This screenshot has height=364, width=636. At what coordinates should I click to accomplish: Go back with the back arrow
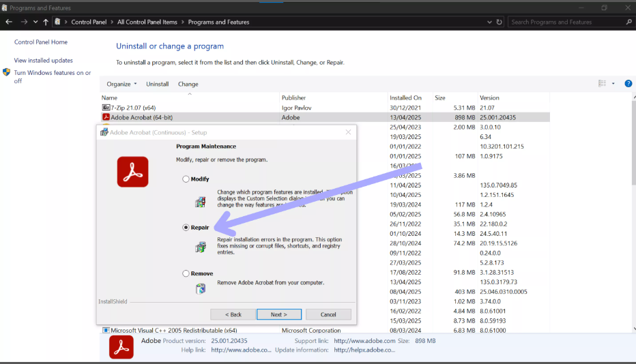(x=9, y=22)
